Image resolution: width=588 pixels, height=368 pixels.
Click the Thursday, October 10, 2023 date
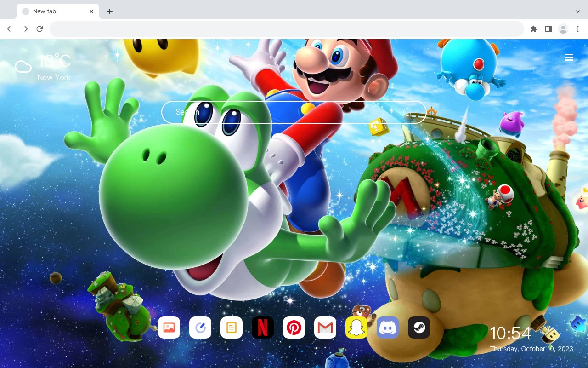(531, 349)
